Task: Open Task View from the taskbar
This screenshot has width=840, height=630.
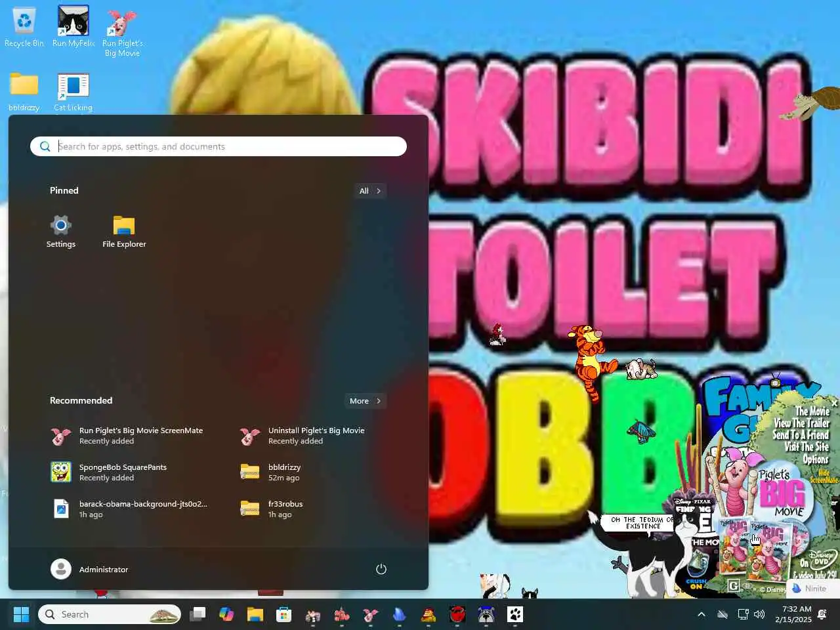Action: [x=198, y=614]
